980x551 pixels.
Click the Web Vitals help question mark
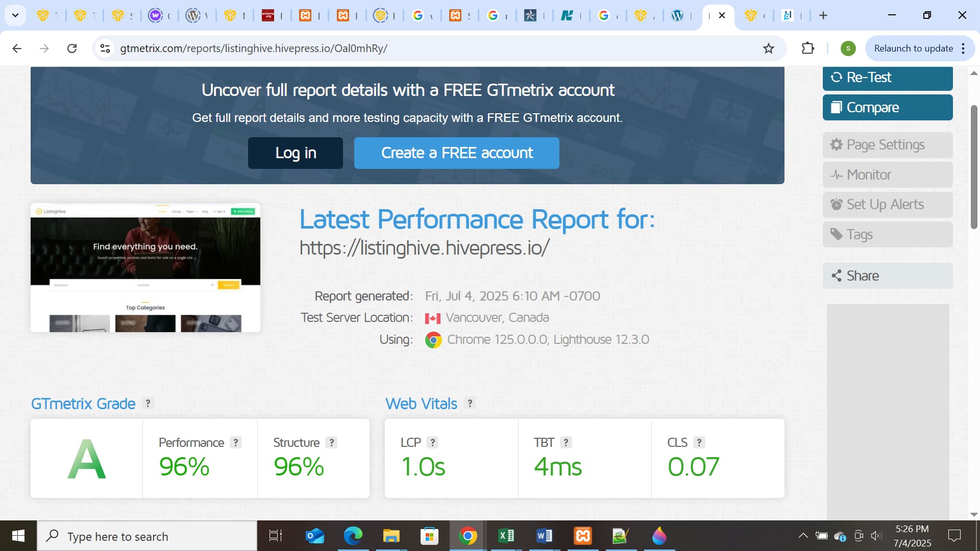[x=470, y=403]
